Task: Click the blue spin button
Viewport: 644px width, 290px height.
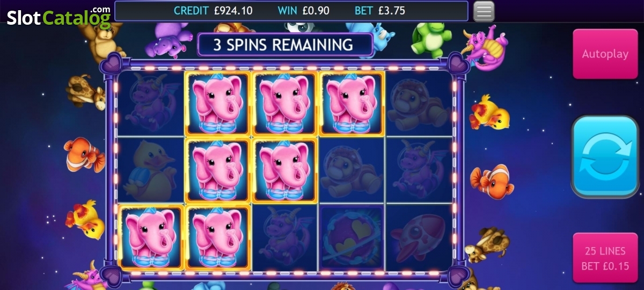Action: [605, 157]
